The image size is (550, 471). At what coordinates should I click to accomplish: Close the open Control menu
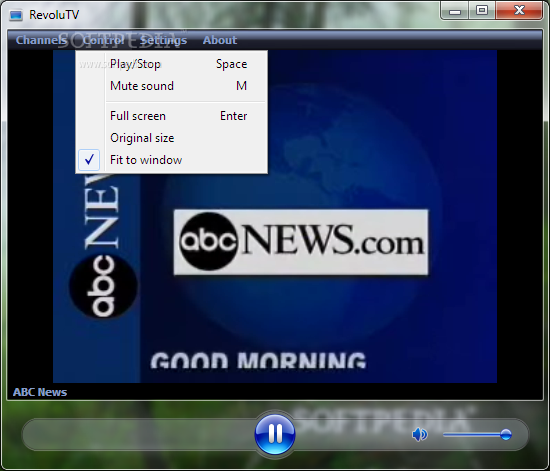click(x=103, y=40)
